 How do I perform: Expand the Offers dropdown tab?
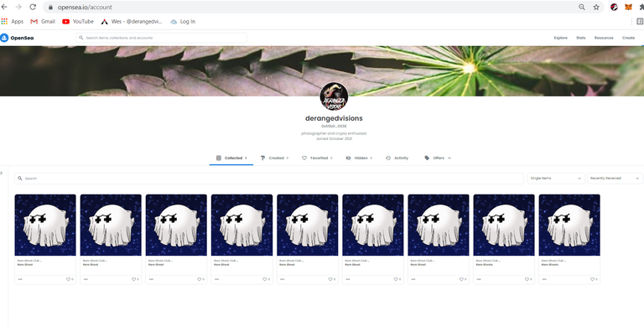[438, 158]
